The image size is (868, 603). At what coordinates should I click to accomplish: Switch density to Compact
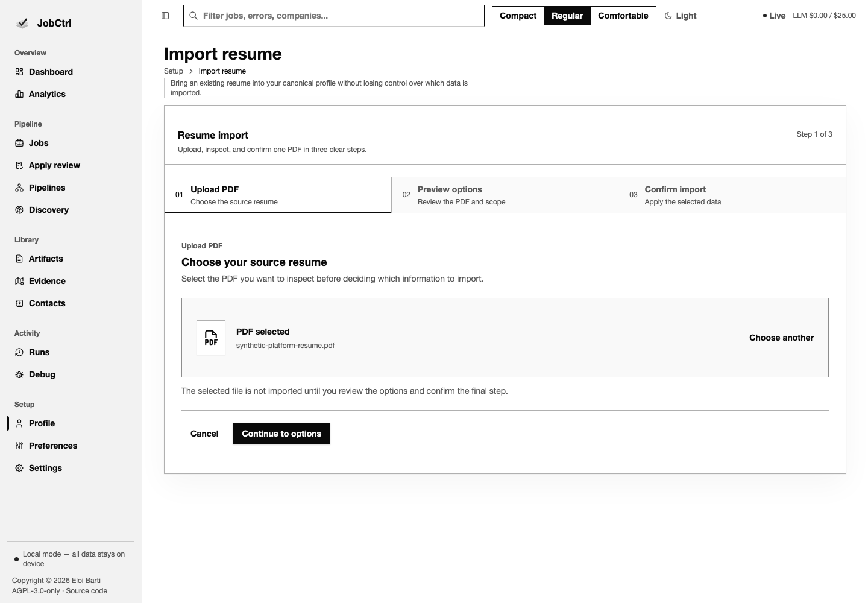coord(518,16)
